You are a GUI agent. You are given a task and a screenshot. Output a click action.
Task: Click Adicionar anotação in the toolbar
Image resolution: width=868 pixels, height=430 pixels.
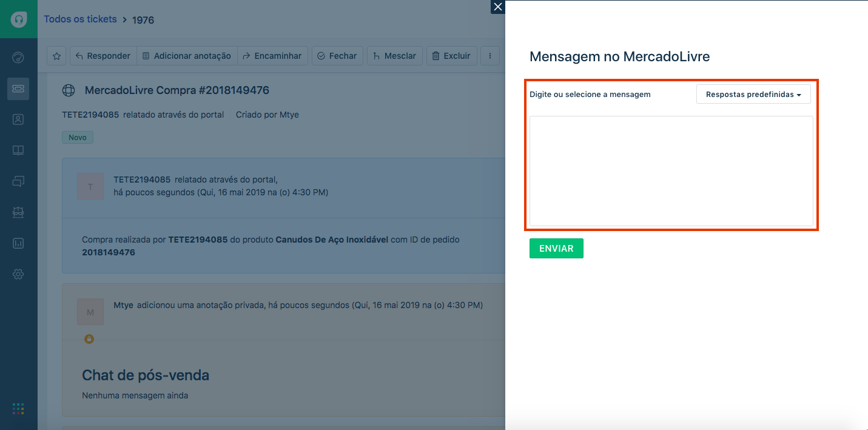187,56
